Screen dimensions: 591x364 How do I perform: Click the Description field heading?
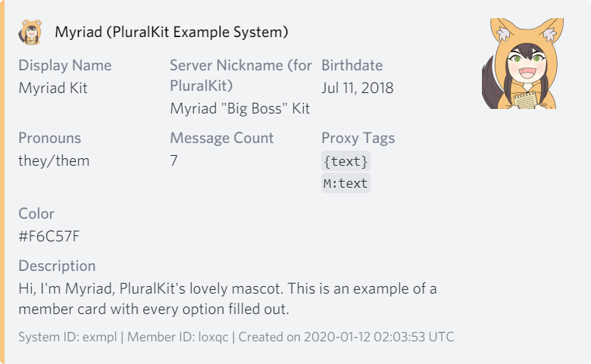[57, 266]
